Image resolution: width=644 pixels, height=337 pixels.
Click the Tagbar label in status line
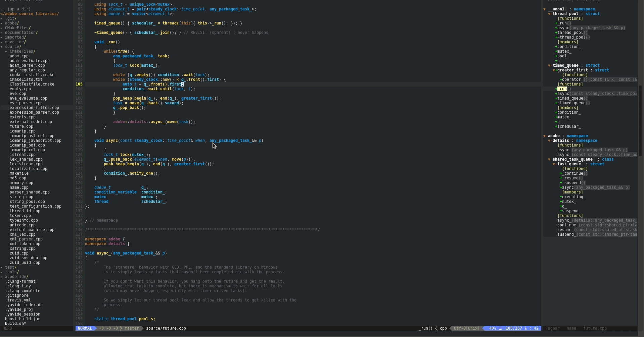pyautogui.click(x=552, y=328)
